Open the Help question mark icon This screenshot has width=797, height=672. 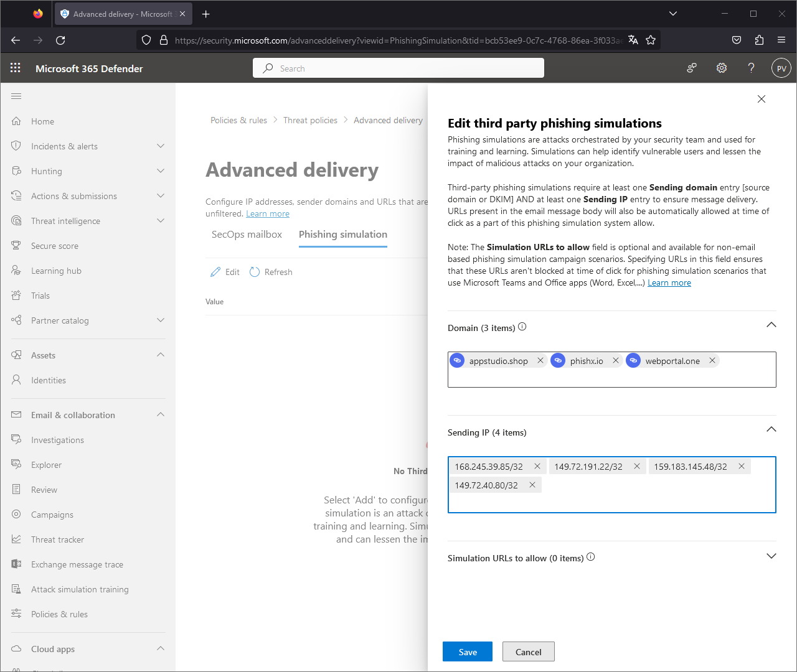pos(751,68)
